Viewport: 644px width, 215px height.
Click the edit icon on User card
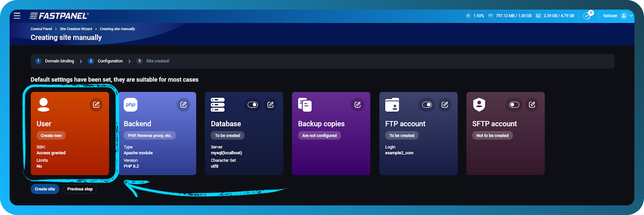click(x=96, y=105)
